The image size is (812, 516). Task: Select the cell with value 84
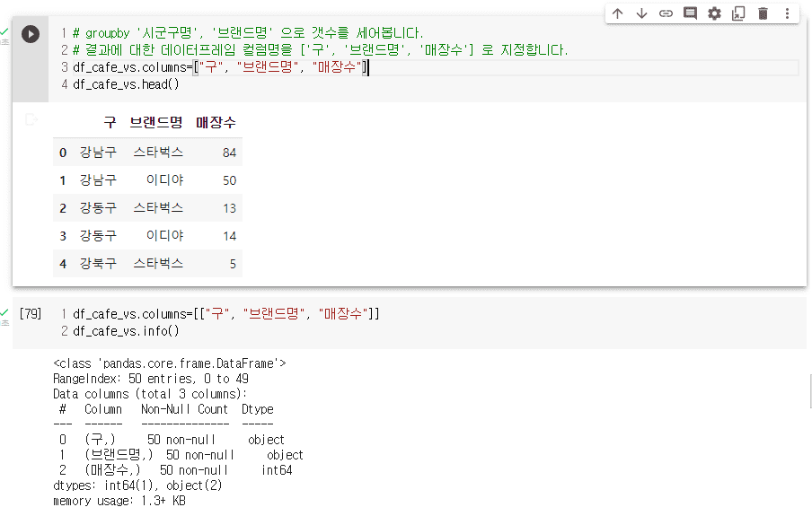coord(229,153)
